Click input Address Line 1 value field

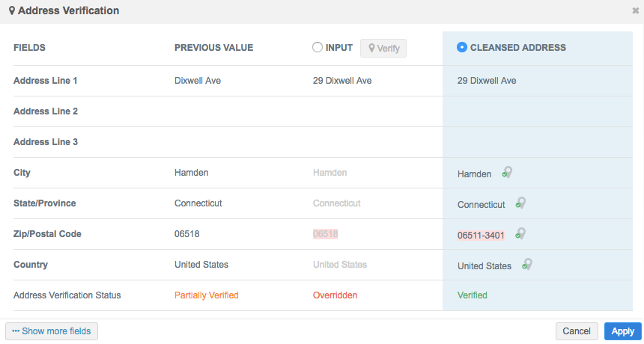pos(342,81)
